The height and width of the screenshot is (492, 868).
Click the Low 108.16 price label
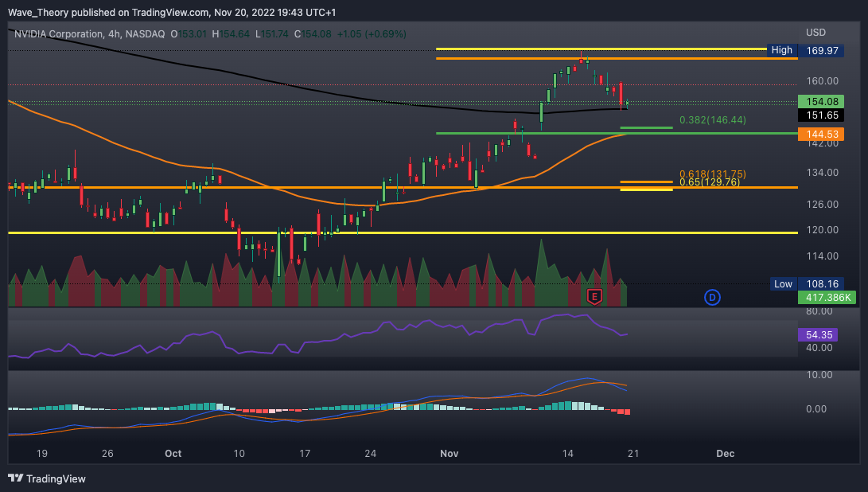[x=807, y=283]
